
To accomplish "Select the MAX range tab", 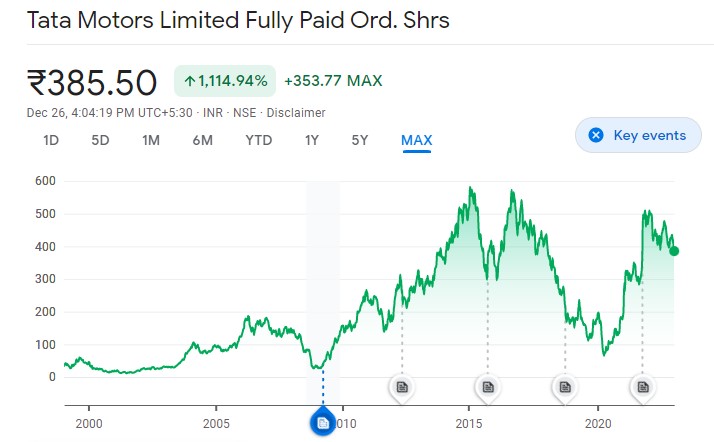I will click(x=416, y=140).
